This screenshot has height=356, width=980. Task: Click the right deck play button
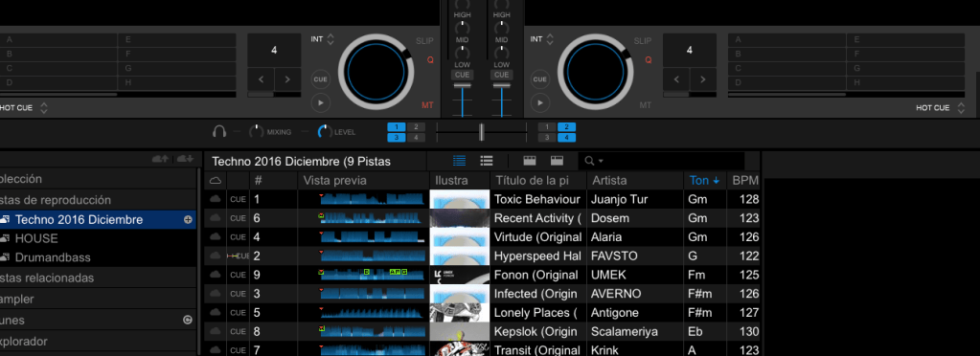coord(540,102)
